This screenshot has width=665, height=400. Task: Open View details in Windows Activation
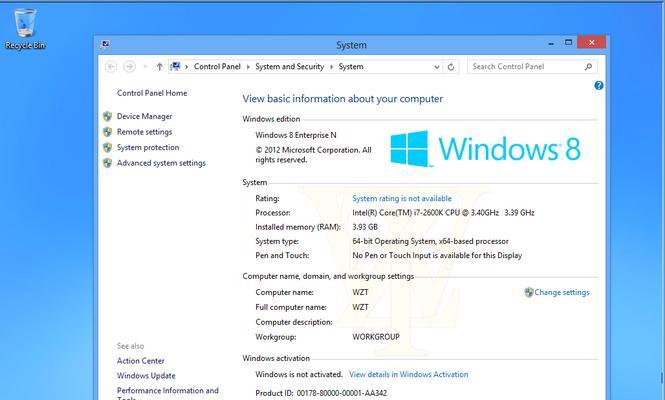(408, 374)
